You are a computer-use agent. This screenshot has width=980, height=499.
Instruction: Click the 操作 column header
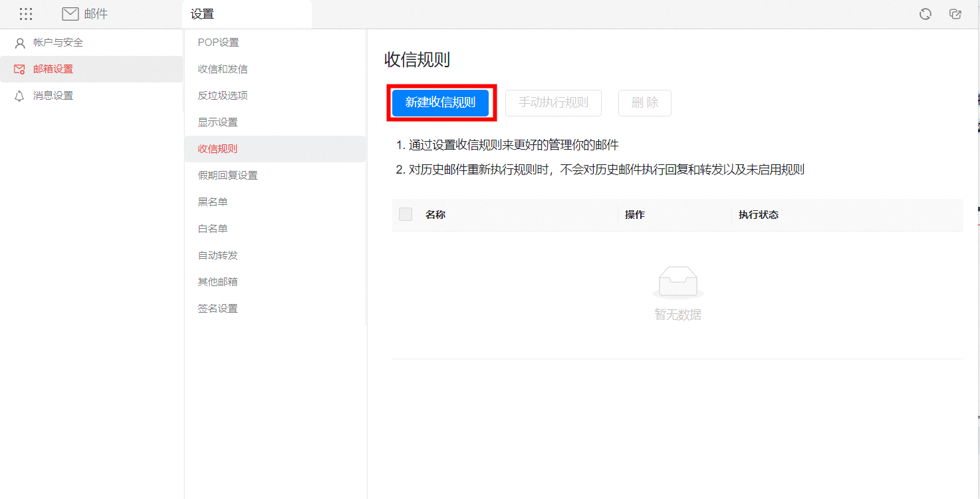(635, 215)
